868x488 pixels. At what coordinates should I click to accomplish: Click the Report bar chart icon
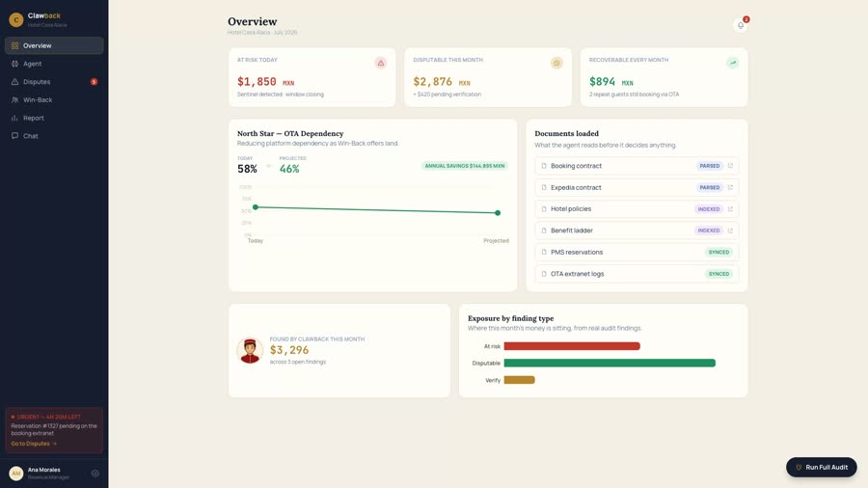[14, 118]
